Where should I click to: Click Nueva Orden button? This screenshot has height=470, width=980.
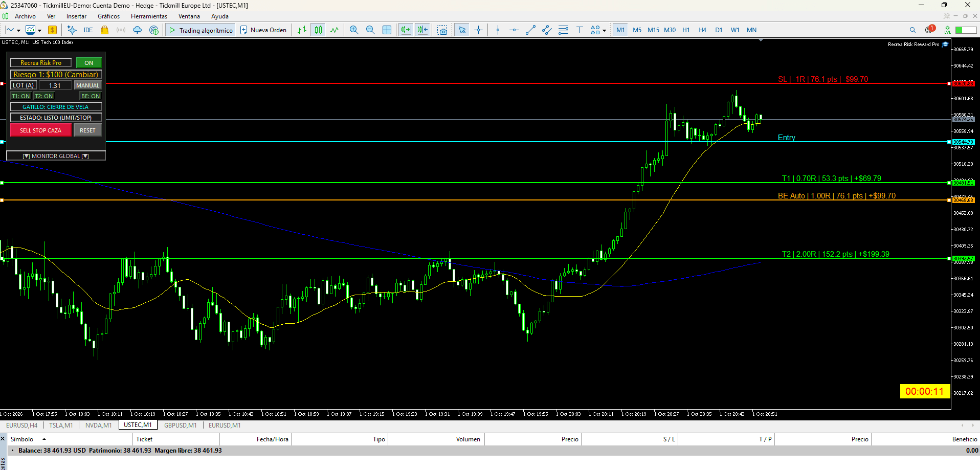pos(263,30)
